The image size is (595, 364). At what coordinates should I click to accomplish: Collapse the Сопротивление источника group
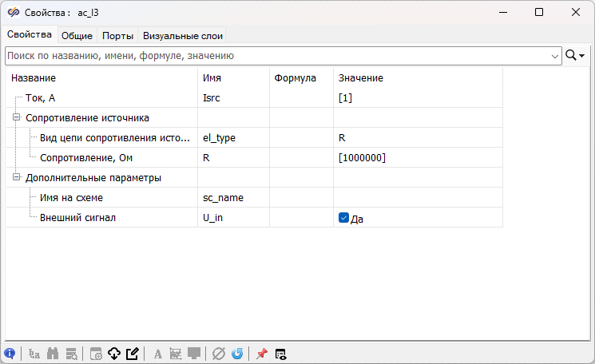(x=16, y=117)
